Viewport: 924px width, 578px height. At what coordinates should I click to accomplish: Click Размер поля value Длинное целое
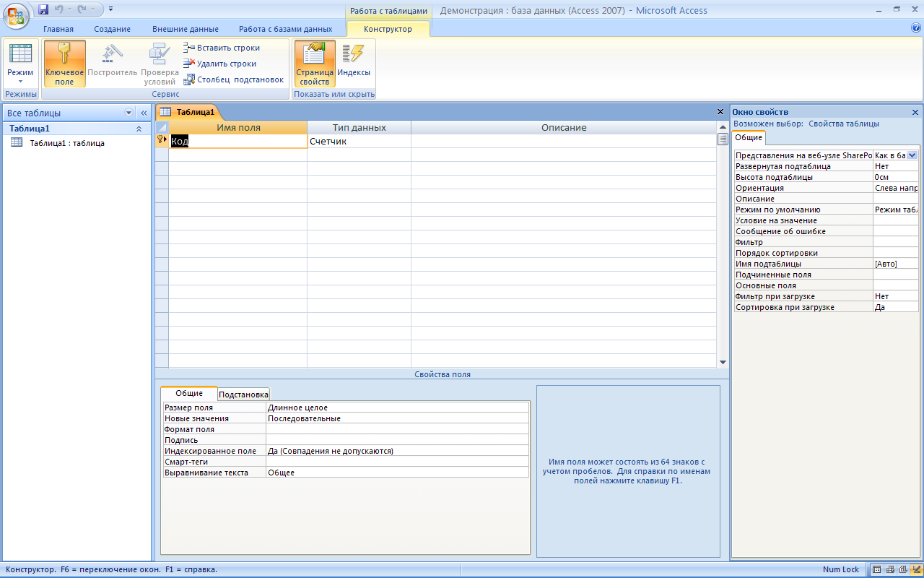point(397,407)
